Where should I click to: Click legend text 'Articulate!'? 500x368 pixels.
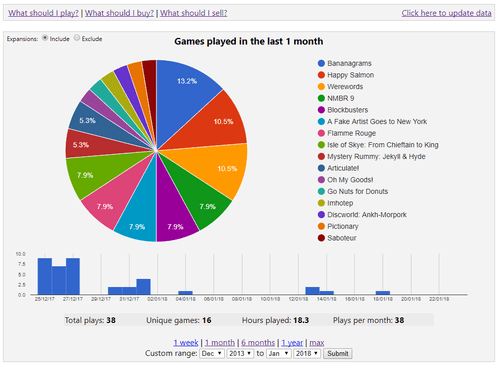[343, 168]
